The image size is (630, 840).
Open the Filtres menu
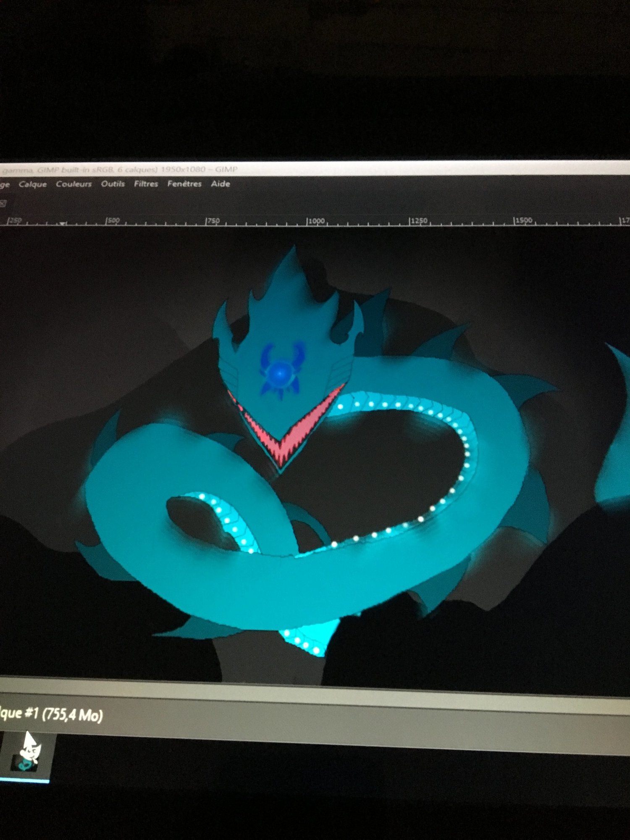pos(146,184)
